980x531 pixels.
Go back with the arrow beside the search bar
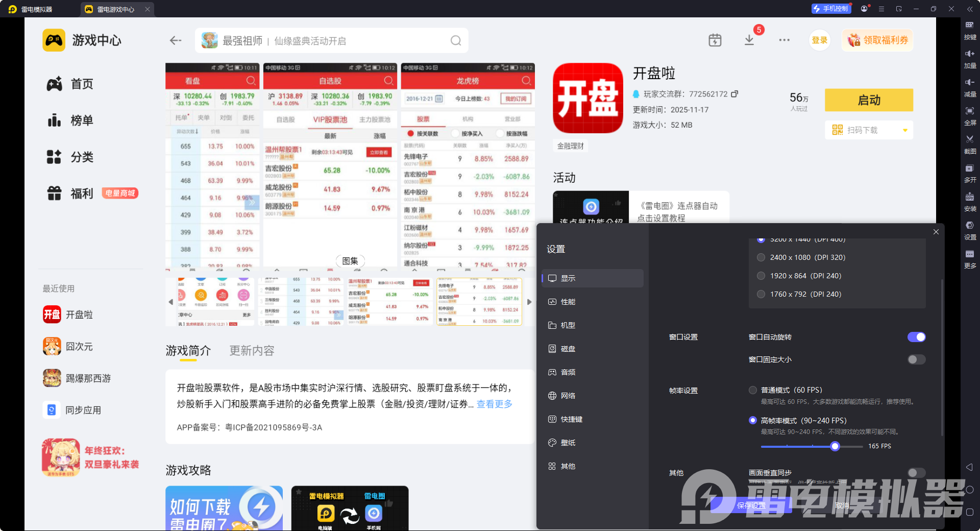[x=176, y=40]
